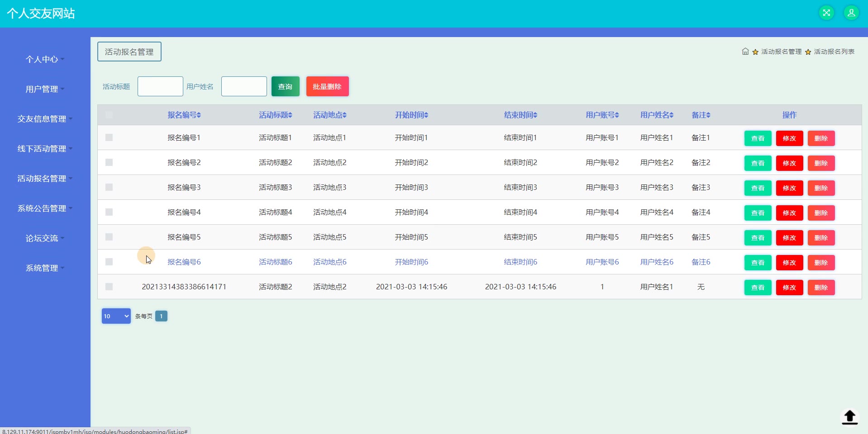
Task: Check the checkbox for row 报名编号1
Action: [x=109, y=137]
